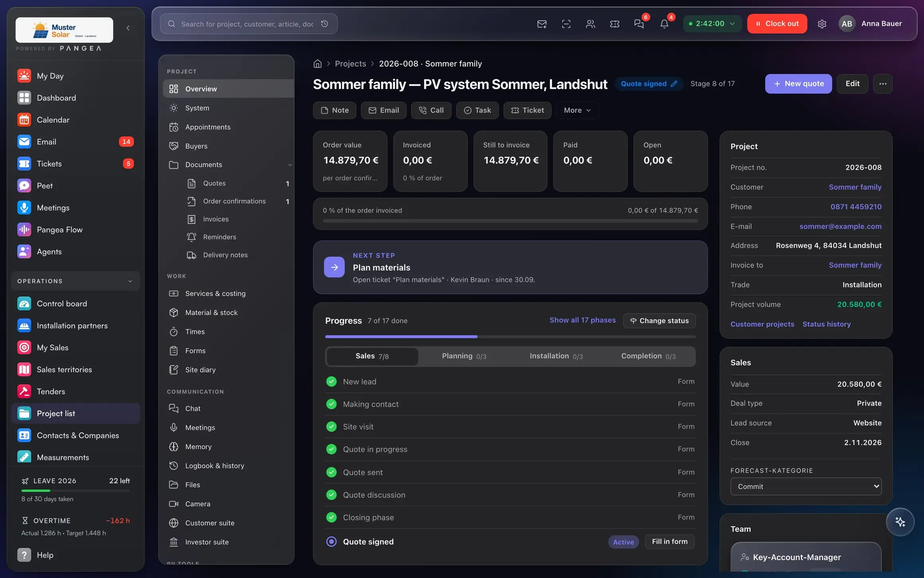The width and height of the screenshot is (924, 578).
Task: Collapse the Documents folder tree
Action: tap(290, 165)
